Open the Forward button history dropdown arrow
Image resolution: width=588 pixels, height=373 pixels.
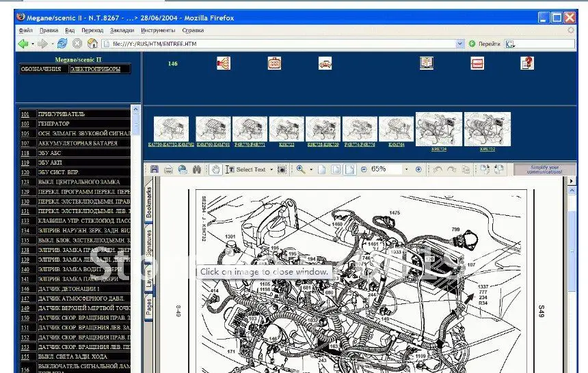click(x=52, y=44)
